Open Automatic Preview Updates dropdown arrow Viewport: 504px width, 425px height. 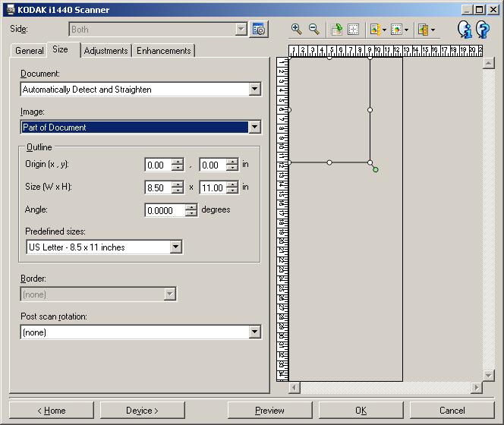406,30
